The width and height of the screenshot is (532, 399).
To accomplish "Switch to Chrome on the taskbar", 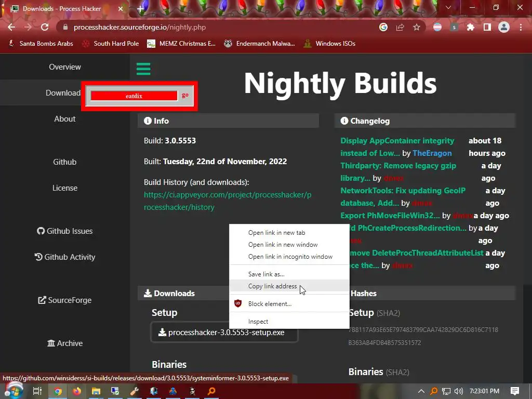I will click(58, 391).
